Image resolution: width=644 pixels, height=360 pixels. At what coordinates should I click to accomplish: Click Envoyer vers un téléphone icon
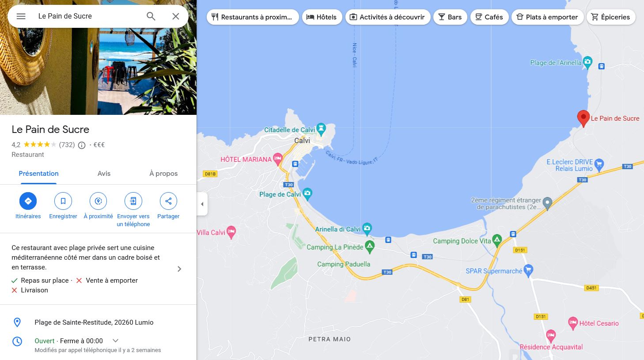(x=133, y=201)
